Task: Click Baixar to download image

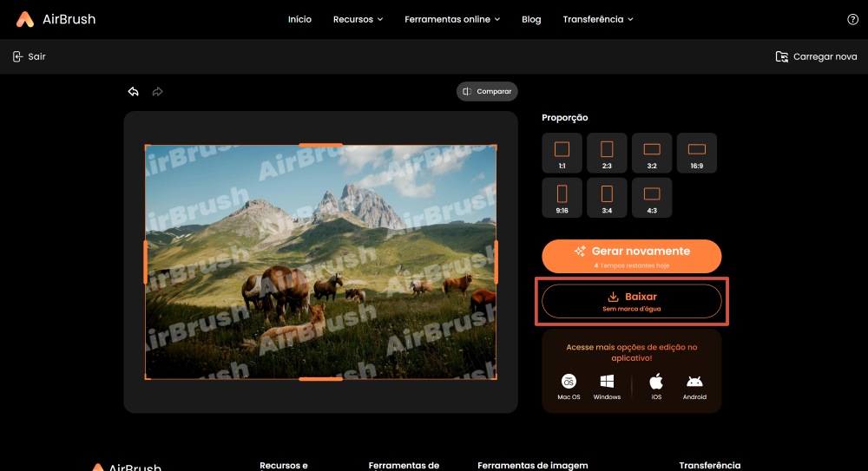Action: click(632, 301)
